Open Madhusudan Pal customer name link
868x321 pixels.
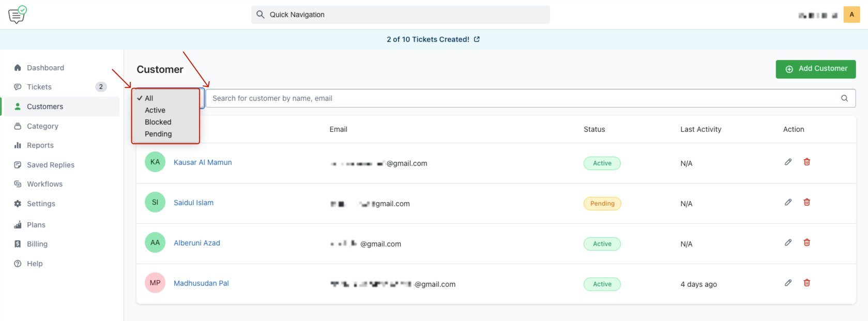click(201, 283)
